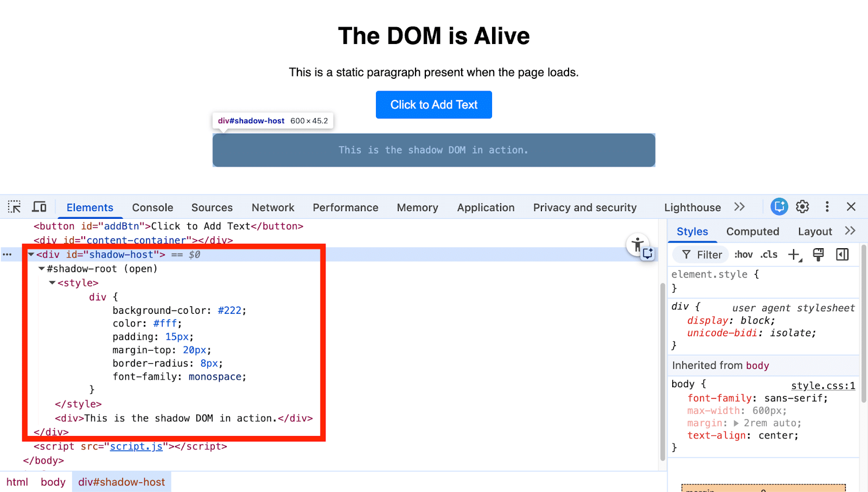Expand the margin shorthand property triangle

[x=736, y=423]
